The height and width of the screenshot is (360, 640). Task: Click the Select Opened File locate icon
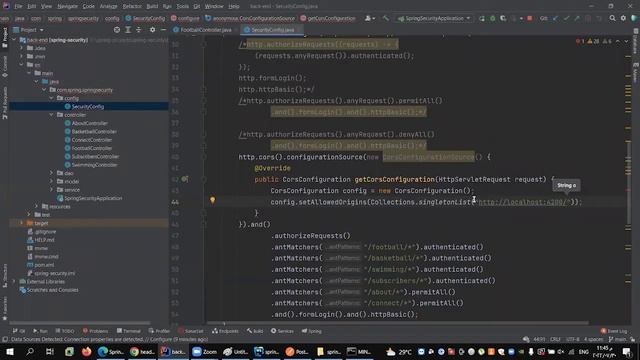pyautogui.click(x=117, y=30)
